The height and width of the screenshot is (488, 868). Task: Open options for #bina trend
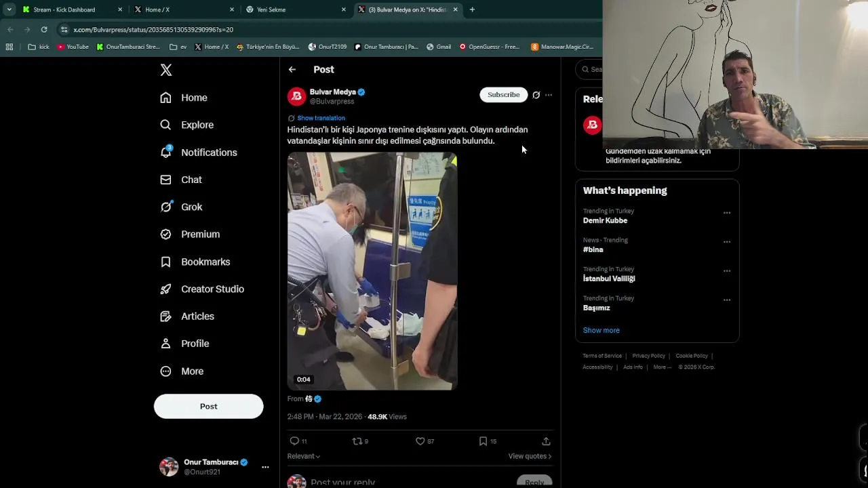pyautogui.click(x=727, y=242)
